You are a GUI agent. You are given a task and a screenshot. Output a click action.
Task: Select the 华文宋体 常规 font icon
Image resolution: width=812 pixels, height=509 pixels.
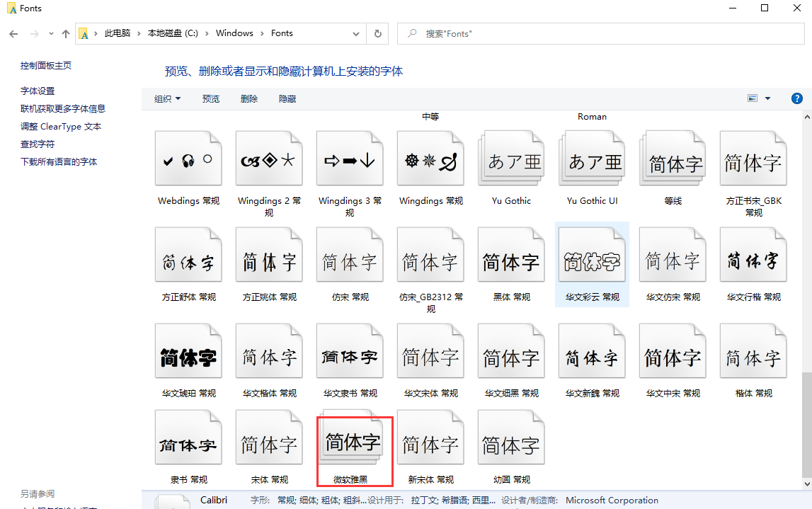pyautogui.click(x=431, y=351)
